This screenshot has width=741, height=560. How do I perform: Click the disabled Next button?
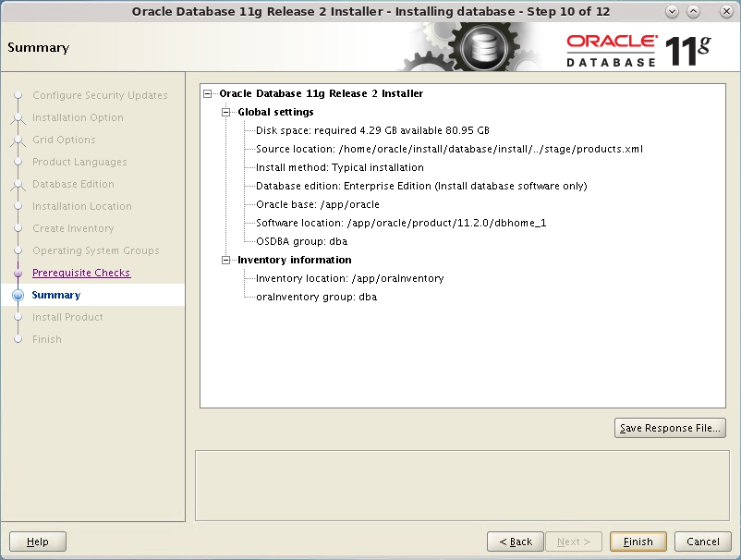[x=574, y=542]
